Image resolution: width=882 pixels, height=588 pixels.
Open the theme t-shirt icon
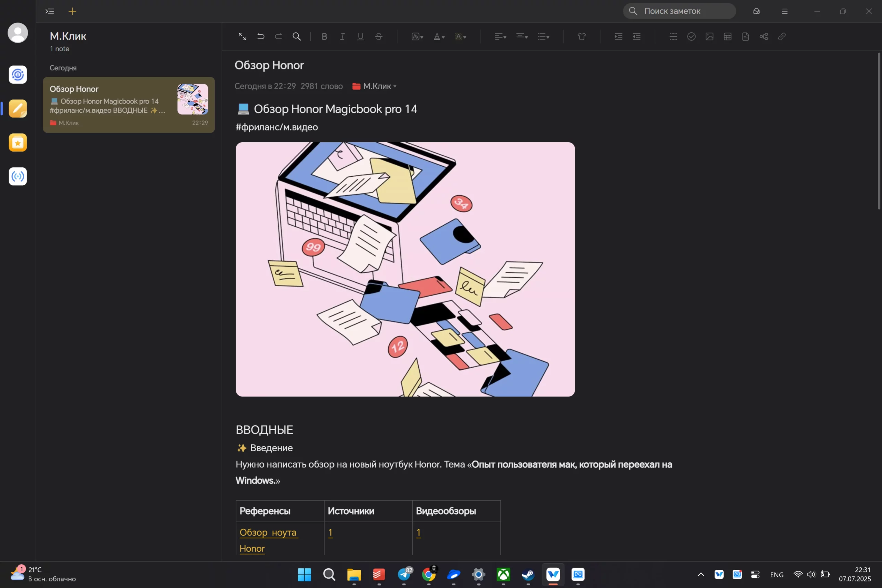point(581,37)
